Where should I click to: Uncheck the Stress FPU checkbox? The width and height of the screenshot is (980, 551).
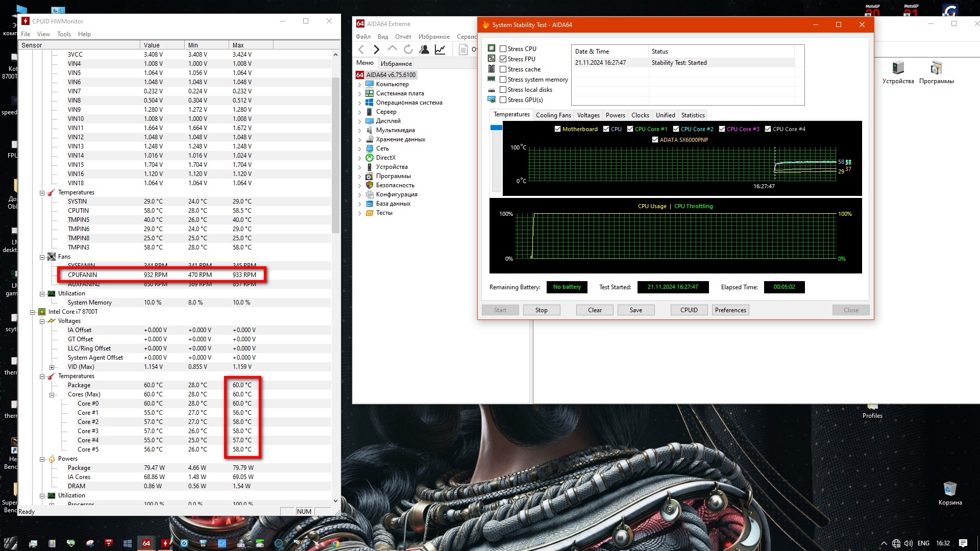503,59
